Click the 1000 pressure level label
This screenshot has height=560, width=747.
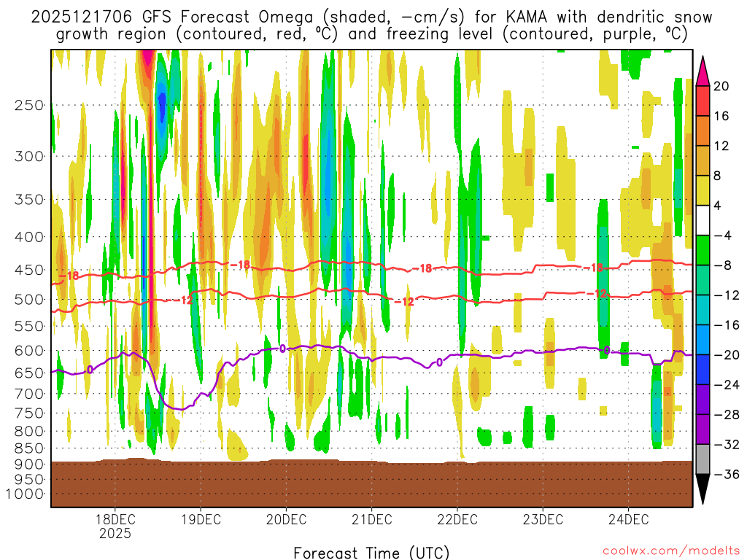point(26,494)
